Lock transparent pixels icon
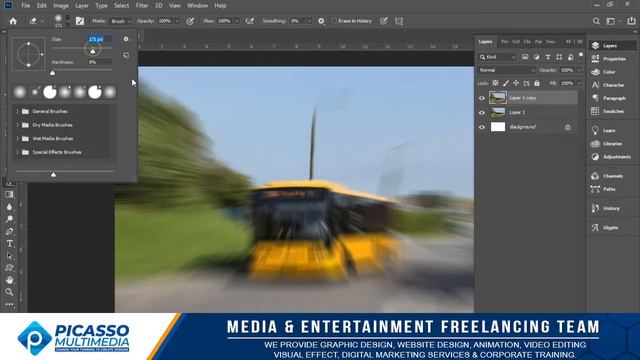 (x=495, y=83)
